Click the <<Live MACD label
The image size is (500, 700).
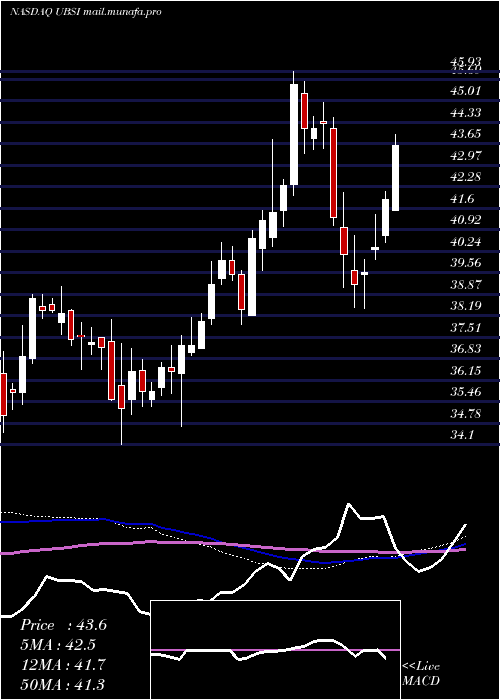tap(421, 674)
